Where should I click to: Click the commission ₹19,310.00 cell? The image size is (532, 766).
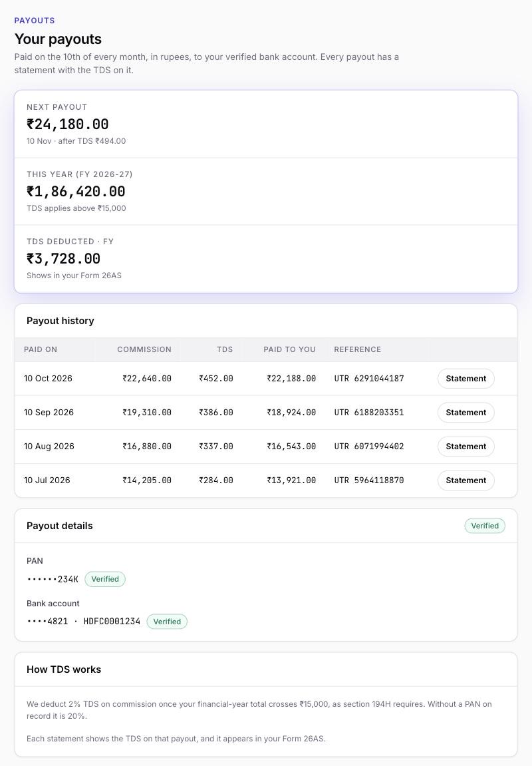pos(147,413)
